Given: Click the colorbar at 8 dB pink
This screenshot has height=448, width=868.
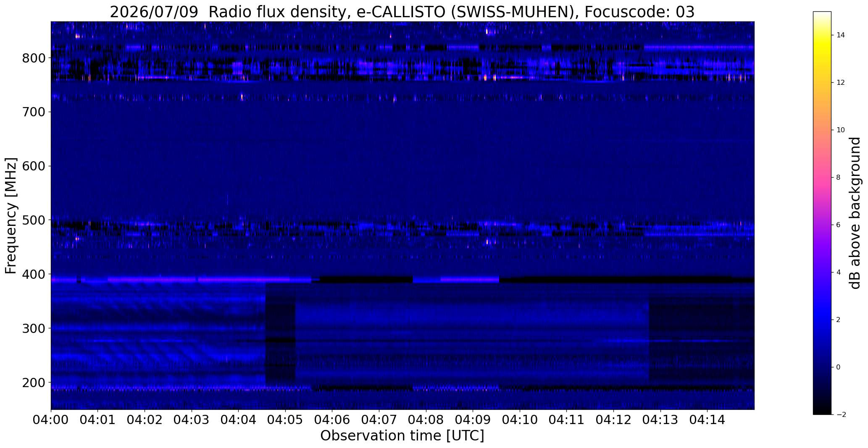Looking at the screenshot, I should point(822,177).
